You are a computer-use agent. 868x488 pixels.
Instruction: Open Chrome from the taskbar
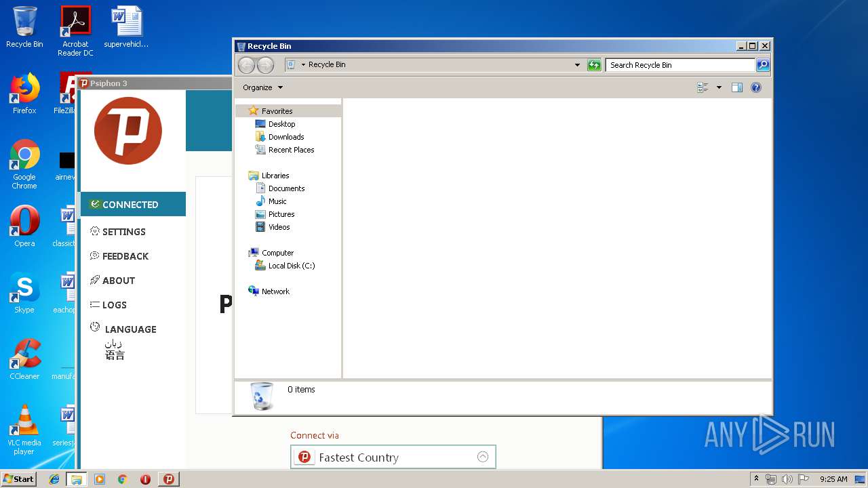tap(122, 479)
